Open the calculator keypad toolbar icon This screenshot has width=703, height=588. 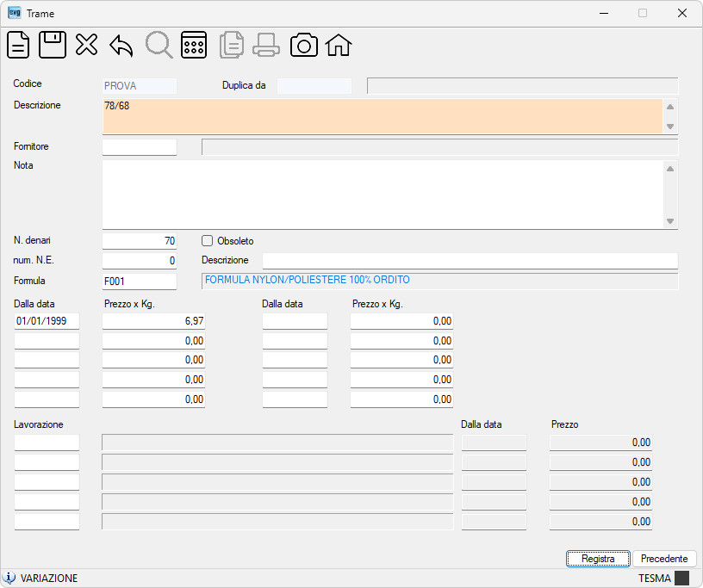tap(194, 45)
